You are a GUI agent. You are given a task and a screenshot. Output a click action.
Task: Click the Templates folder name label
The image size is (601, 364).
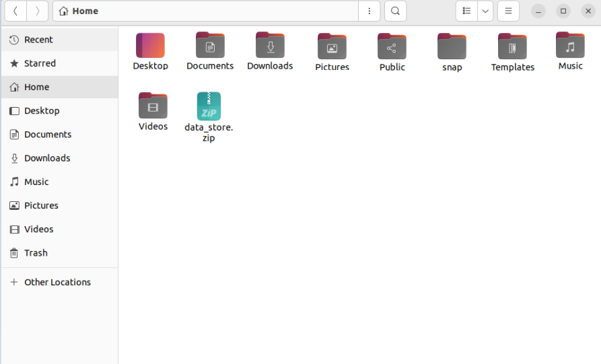(512, 67)
